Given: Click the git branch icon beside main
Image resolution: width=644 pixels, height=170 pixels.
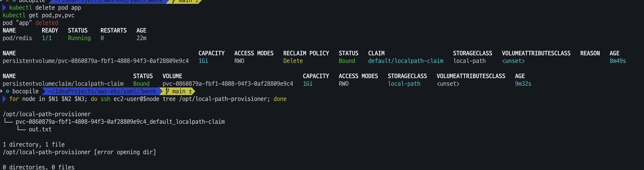Looking at the screenshot, I should [x=167, y=91].
